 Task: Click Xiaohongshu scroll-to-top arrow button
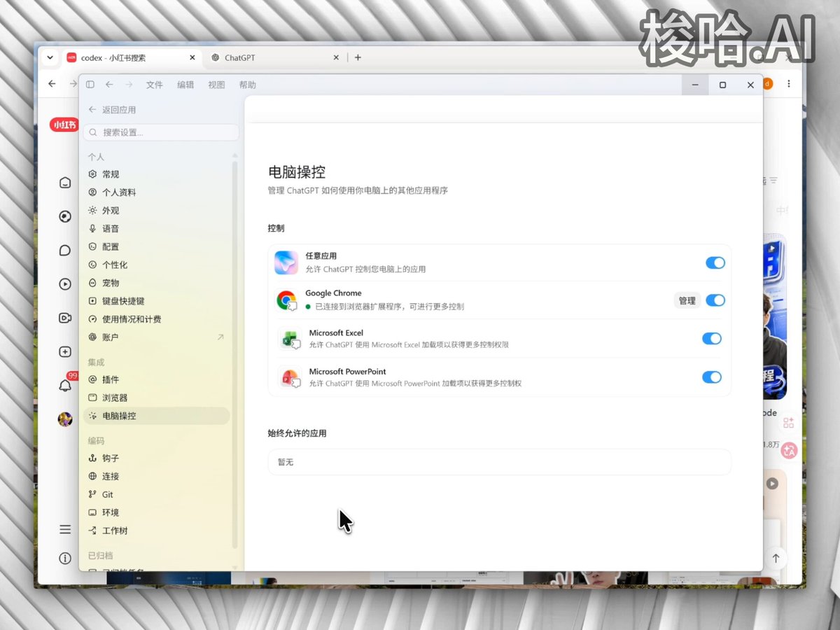tap(776, 559)
